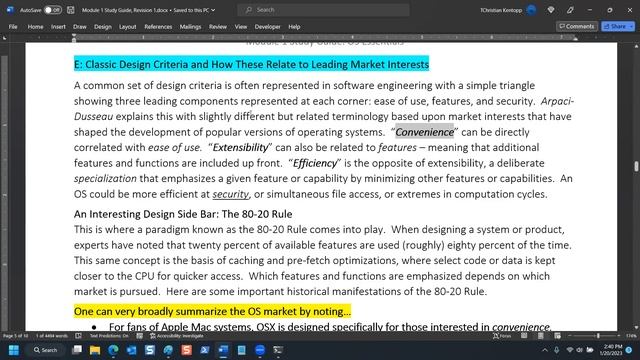This screenshot has height=360, width=640.
Task: Open the References tab
Action: 158,27
